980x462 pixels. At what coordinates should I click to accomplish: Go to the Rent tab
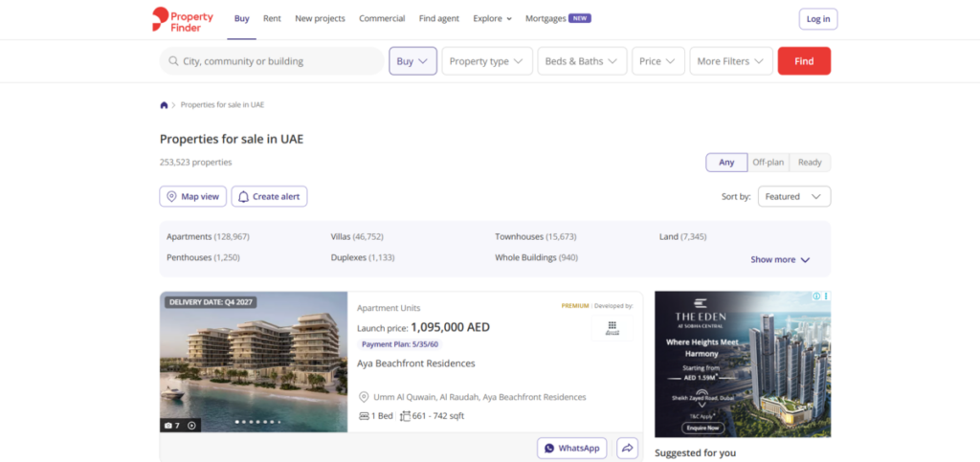(272, 19)
